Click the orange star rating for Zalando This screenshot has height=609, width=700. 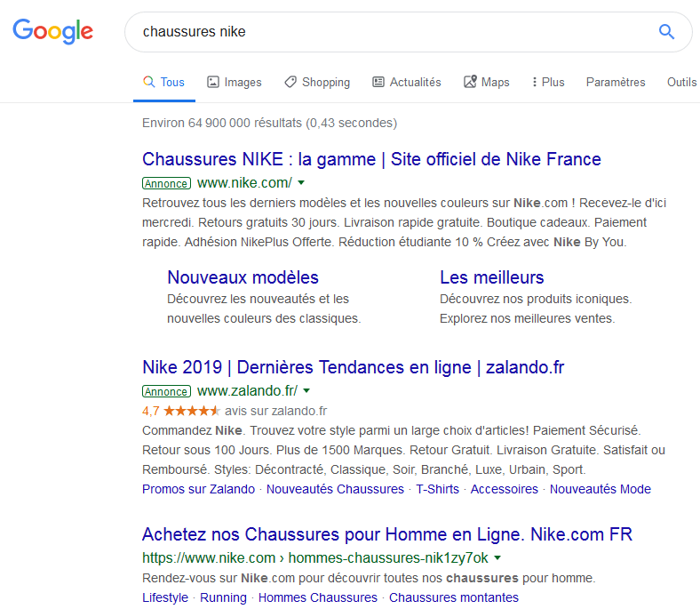point(192,411)
